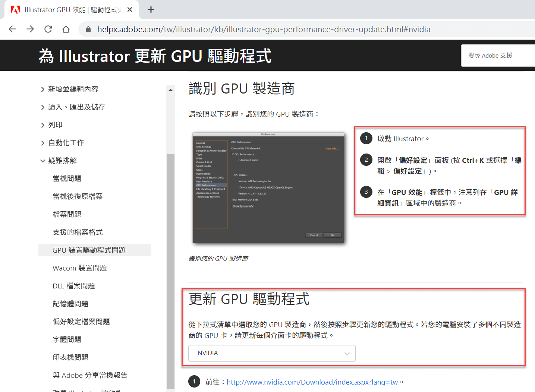View site security via the address bar lock icon
535x392 pixels.
click(88, 29)
